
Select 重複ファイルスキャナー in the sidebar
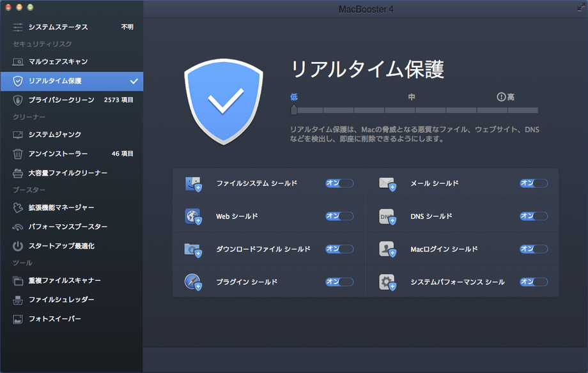point(72,280)
